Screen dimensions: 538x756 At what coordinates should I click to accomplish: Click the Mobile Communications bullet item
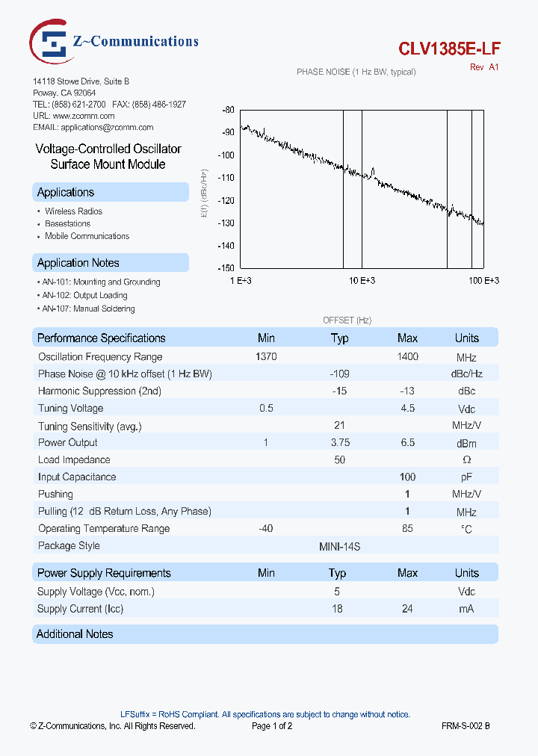click(87, 236)
